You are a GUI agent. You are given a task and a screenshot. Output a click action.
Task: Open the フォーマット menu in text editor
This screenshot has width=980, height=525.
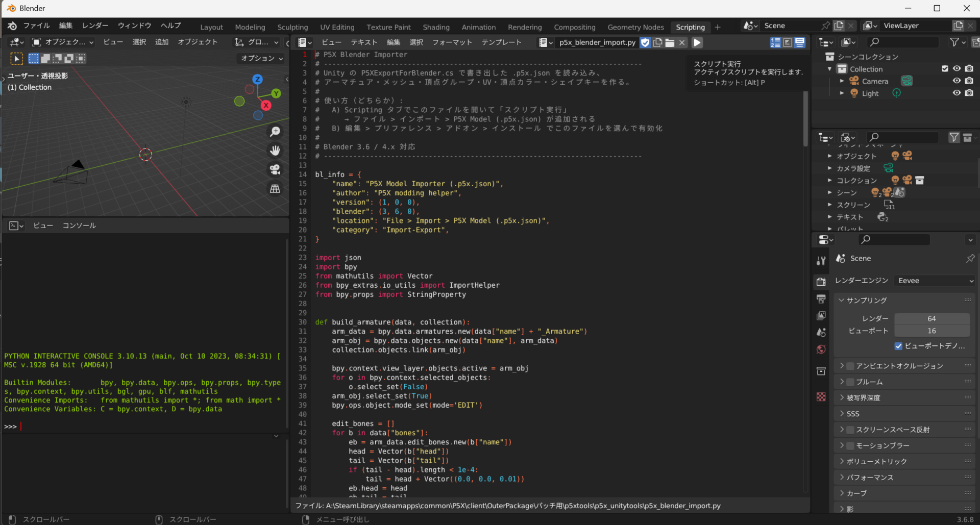pos(452,42)
